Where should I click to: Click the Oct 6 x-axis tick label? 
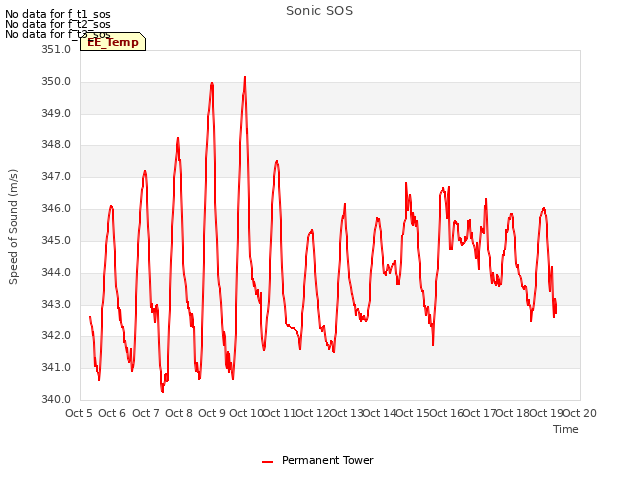(x=112, y=413)
